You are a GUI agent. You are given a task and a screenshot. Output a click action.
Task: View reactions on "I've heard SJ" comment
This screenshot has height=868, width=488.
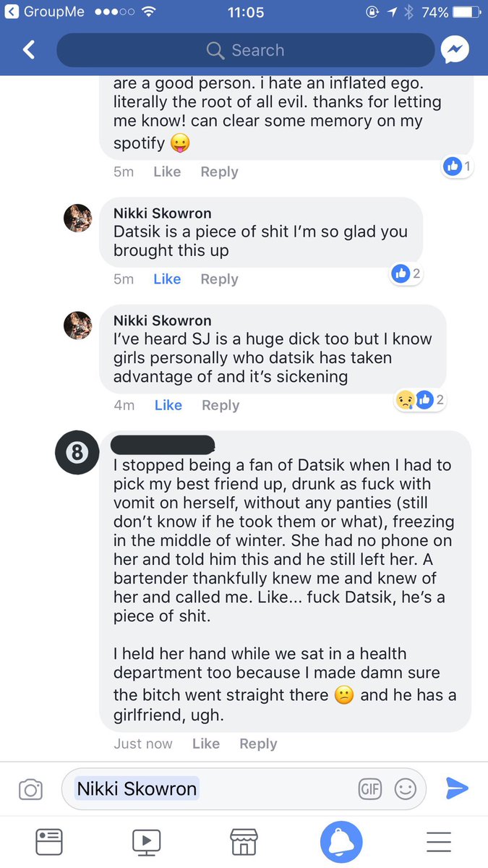point(421,399)
